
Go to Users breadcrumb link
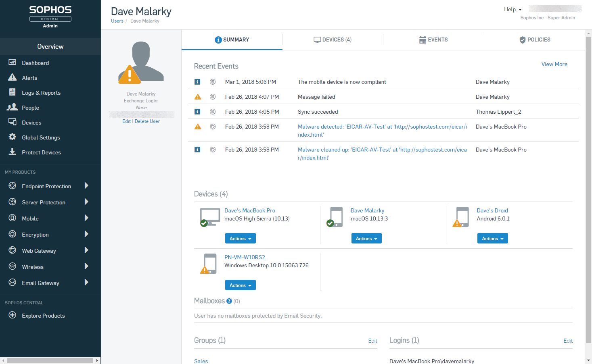click(117, 21)
